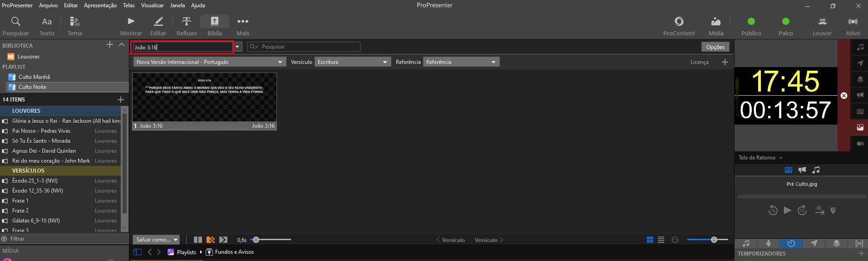Click the Licença link

699,62
